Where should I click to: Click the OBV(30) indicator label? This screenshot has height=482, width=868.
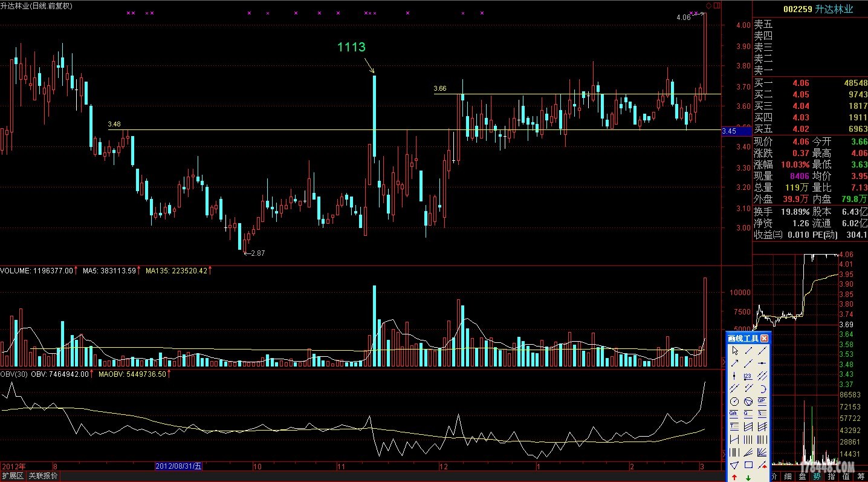(14, 374)
